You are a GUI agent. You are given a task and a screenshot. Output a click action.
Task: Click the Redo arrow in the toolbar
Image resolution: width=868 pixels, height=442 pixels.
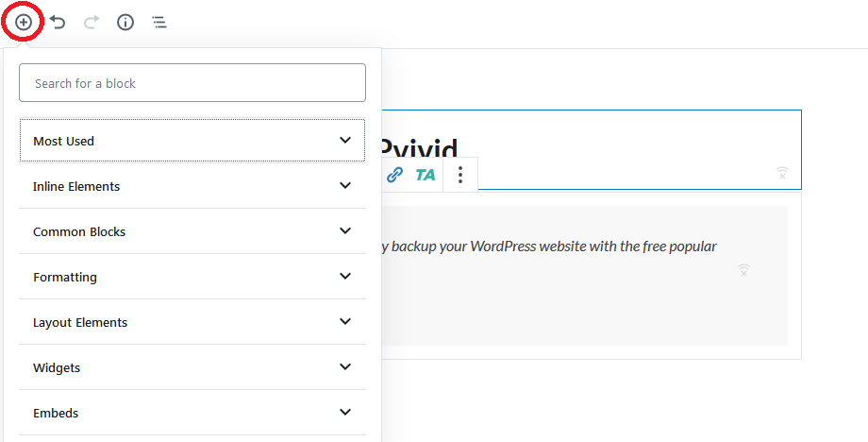(92, 22)
